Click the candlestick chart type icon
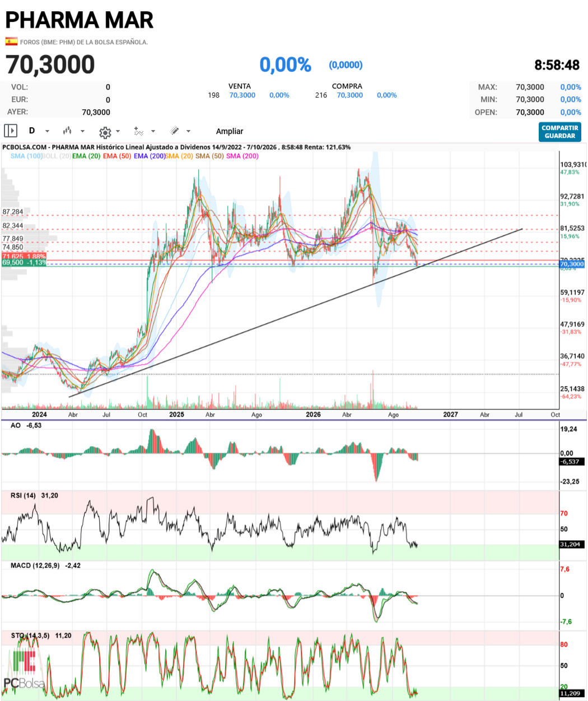 [67, 131]
